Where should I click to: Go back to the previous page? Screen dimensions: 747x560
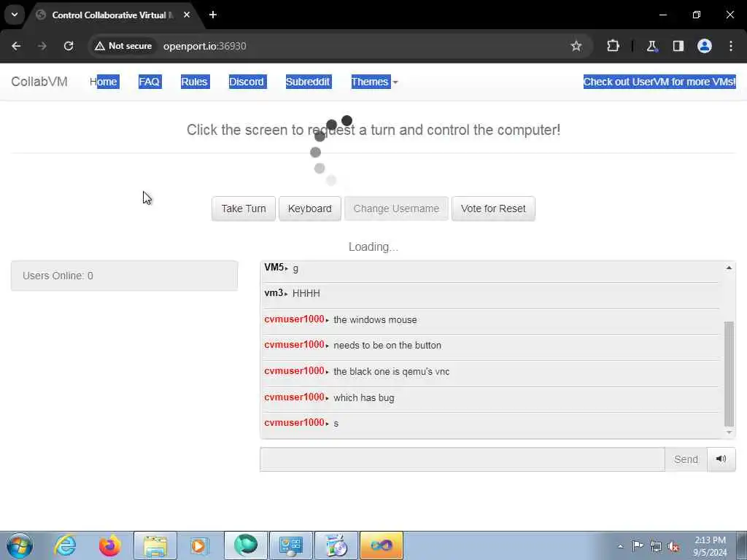click(16, 46)
